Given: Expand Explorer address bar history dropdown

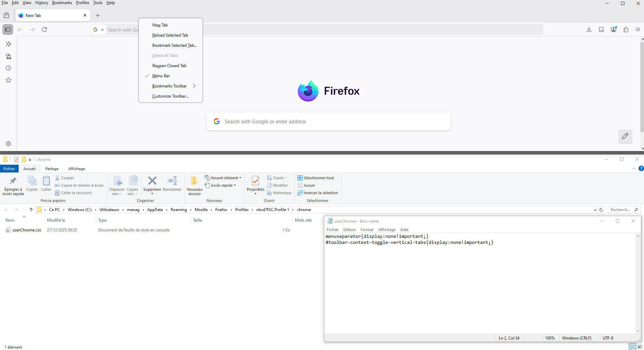Looking at the screenshot, I should pos(595,210).
